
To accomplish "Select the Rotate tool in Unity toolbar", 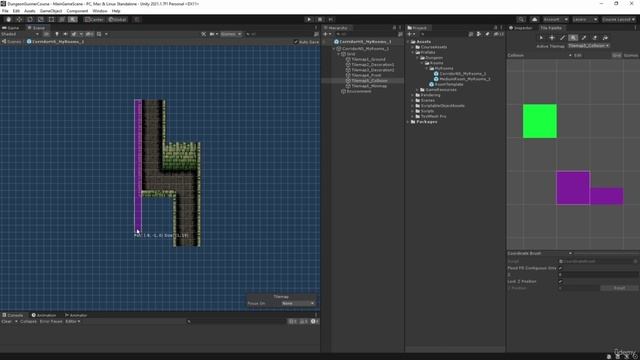I will (x=30, y=19).
